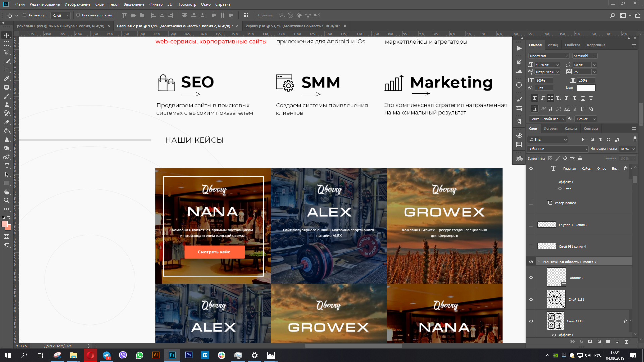Click the background color swatch
The height and width of the screenshot is (362, 644).
coord(9,228)
